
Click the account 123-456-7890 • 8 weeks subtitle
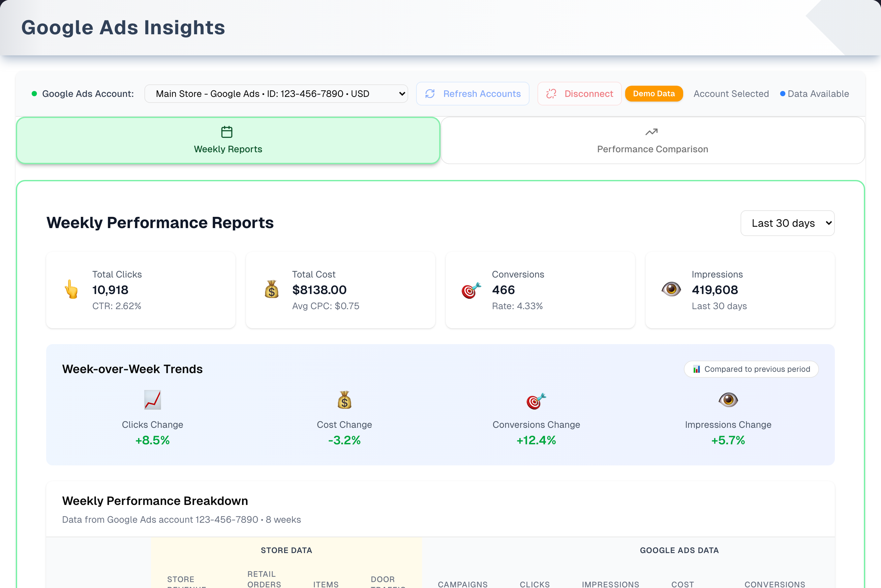coord(182,520)
